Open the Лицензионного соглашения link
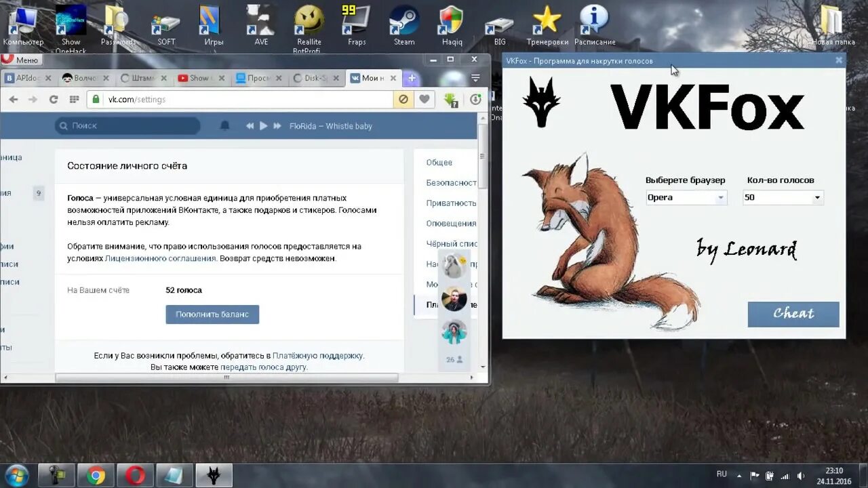Image resolution: width=868 pixels, height=488 pixels. click(x=160, y=258)
